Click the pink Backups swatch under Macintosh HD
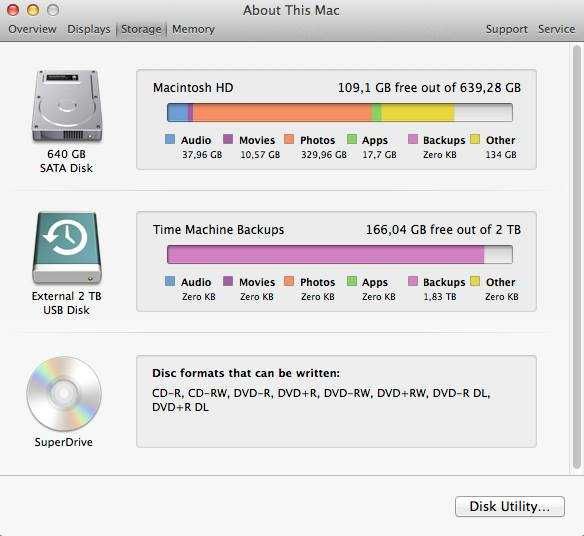 click(x=413, y=139)
